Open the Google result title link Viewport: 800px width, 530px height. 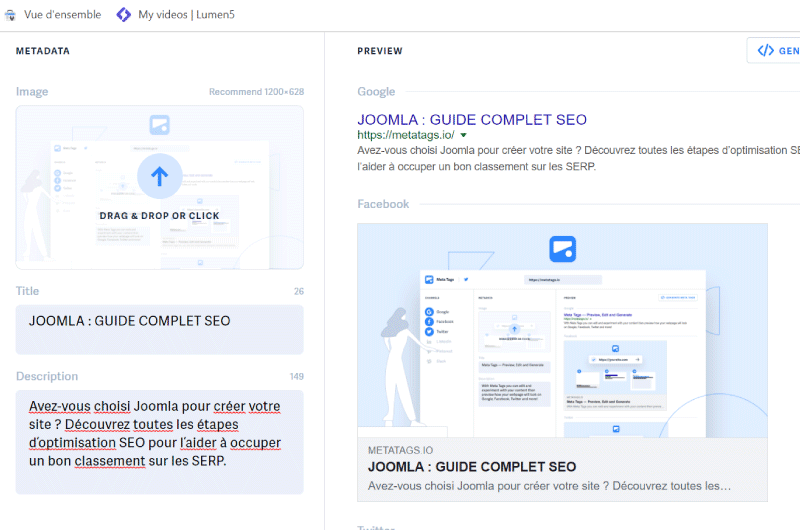[472, 120]
